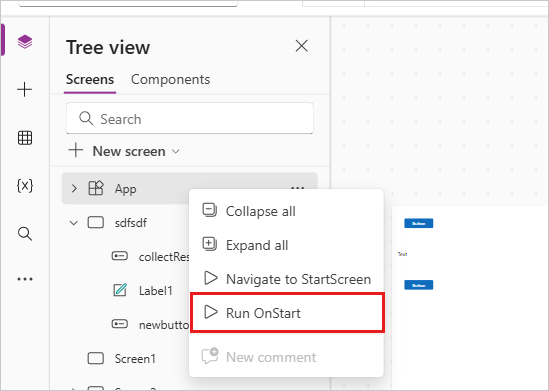Open the Insert plus icon in sidebar
Image resolution: width=549 pixels, height=391 pixels.
click(x=25, y=90)
